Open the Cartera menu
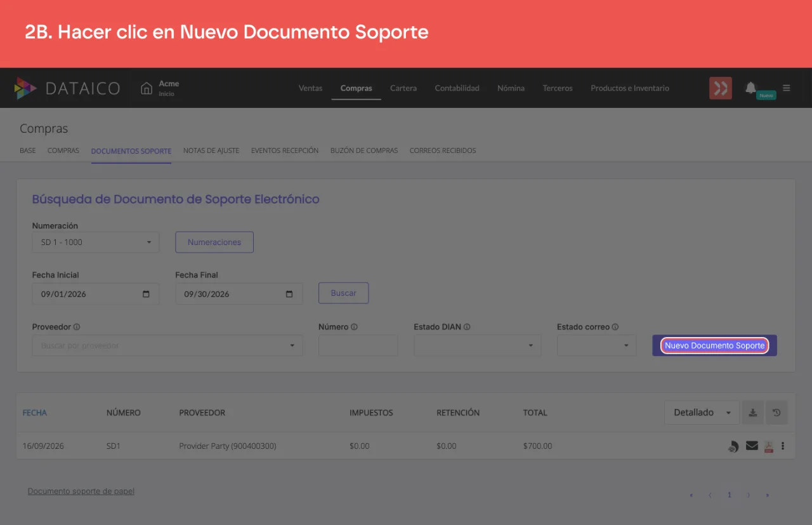This screenshot has width=812, height=525. [x=403, y=88]
